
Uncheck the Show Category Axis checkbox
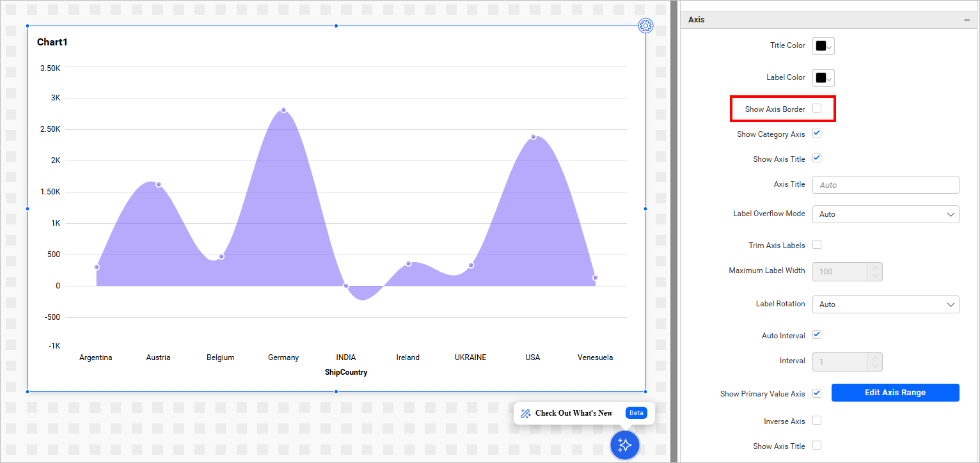pos(817,134)
